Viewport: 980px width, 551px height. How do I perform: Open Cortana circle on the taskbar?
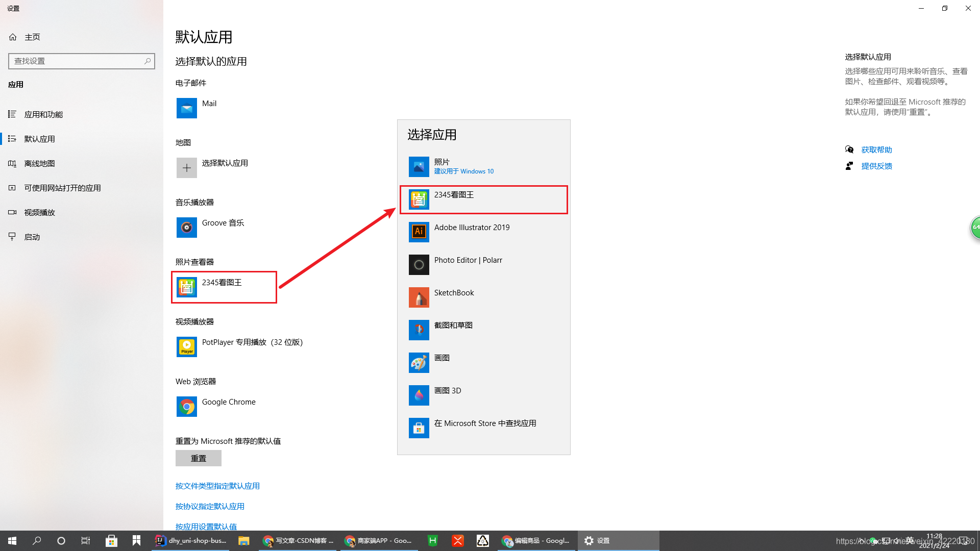61,541
